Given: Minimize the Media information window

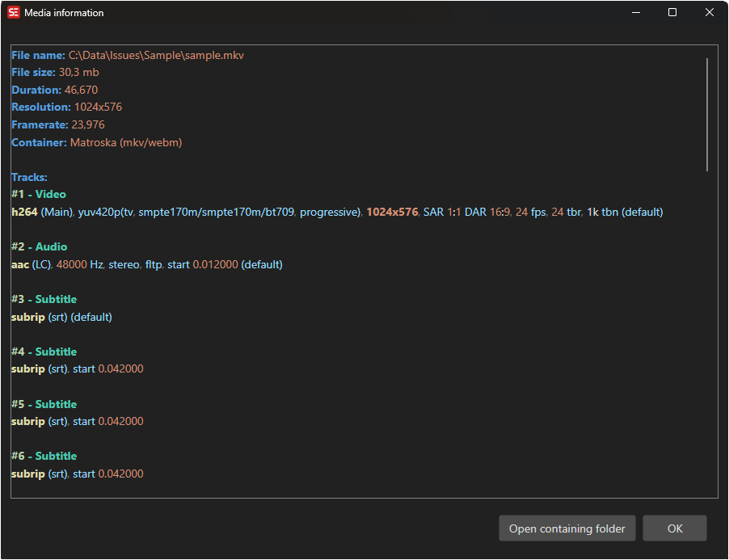Looking at the screenshot, I should click(635, 13).
